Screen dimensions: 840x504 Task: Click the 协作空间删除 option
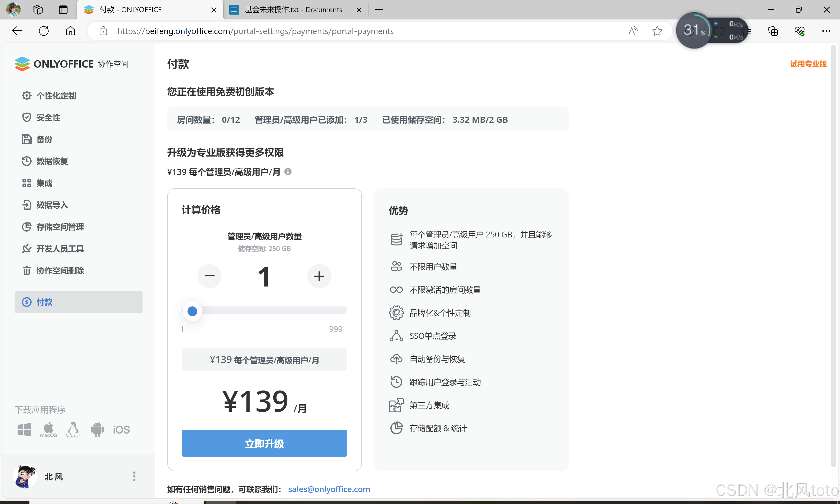tap(60, 270)
